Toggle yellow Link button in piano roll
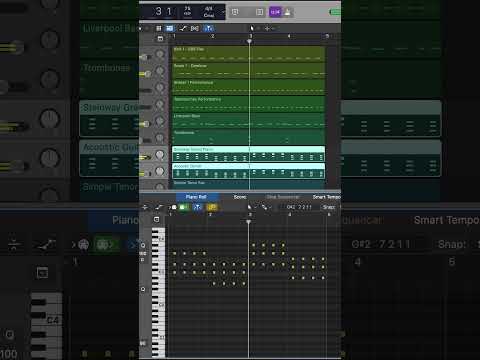 [x=212, y=207]
